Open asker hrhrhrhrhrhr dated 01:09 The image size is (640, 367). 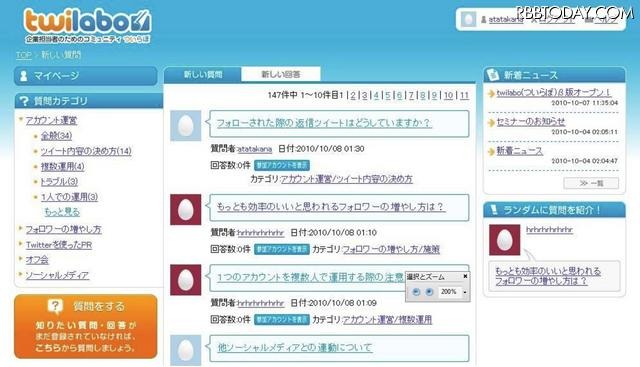pyautogui.click(x=260, y=303)
